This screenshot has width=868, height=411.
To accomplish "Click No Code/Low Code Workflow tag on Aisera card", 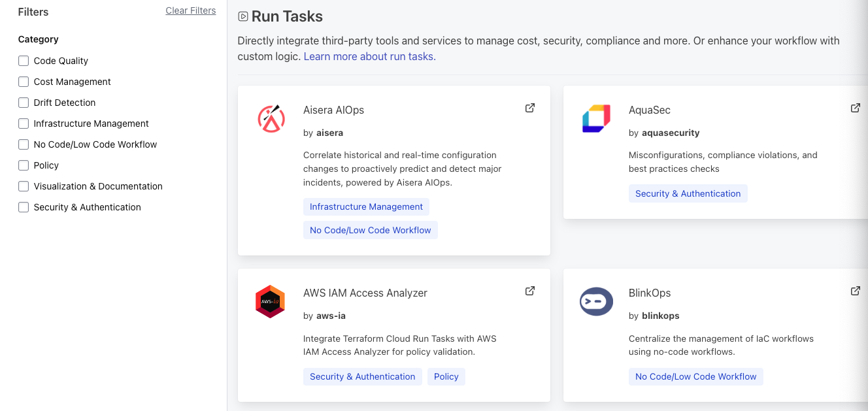I will [371, 230].
